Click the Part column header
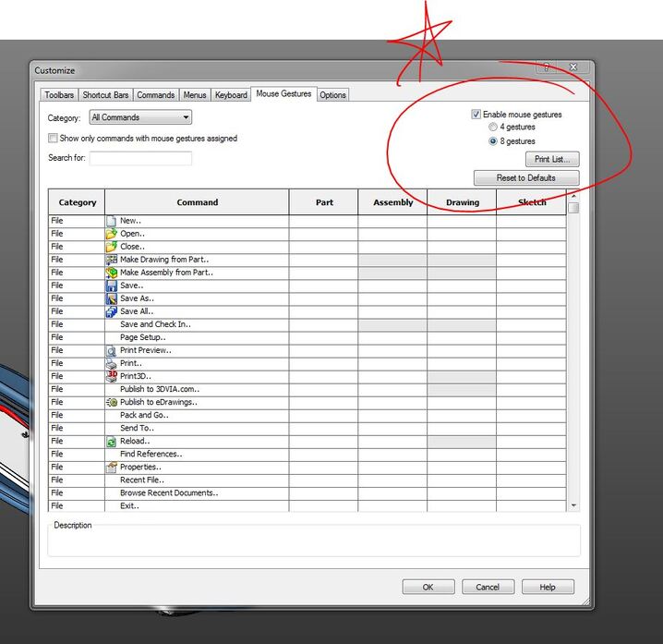The image size is (663, 644). pos(324,202)
